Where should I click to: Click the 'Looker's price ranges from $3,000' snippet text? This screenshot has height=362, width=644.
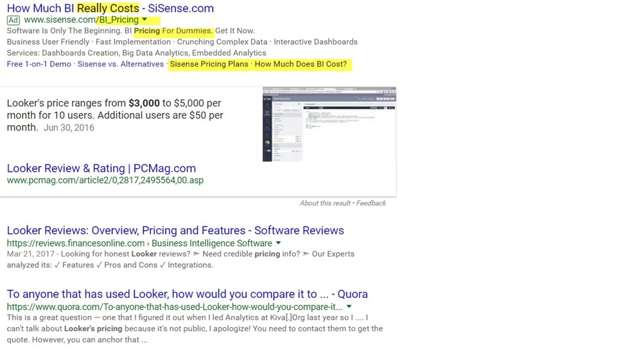(x=115, y=115)
